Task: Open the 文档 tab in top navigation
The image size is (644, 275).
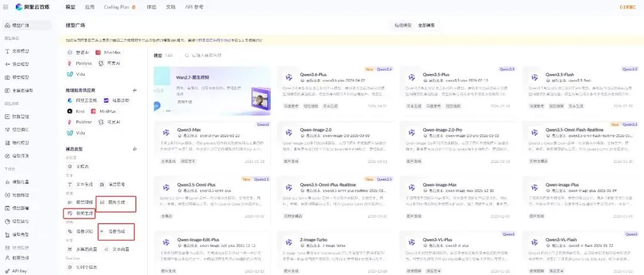Action: pyautogui.click(x=171, y=7)
